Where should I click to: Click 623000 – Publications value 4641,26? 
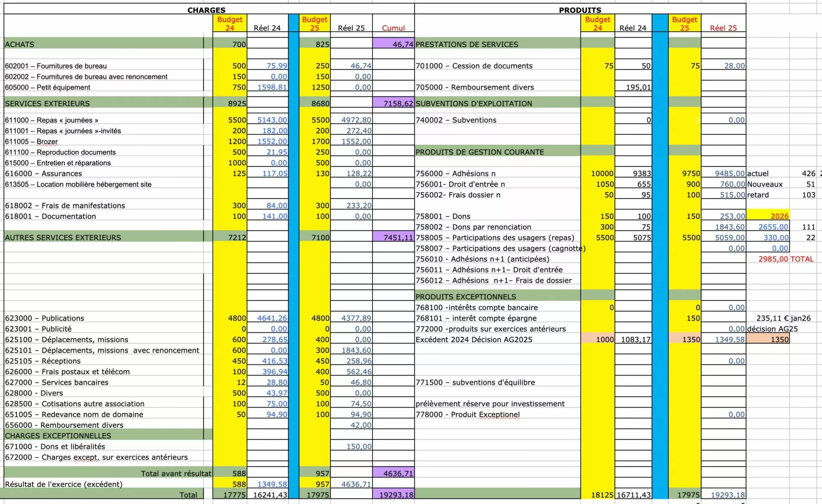tap(272, 318)
